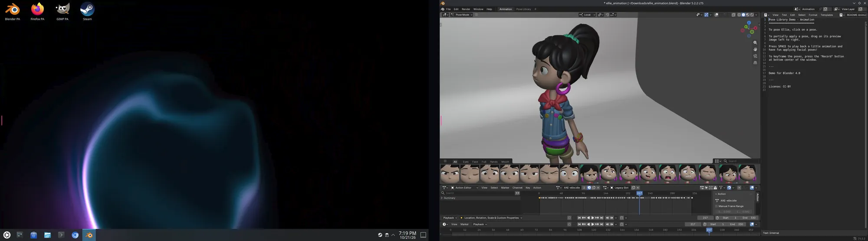Open viewport shading options dropdown
This screenshot has width=868, height=241.
point(756,15)
